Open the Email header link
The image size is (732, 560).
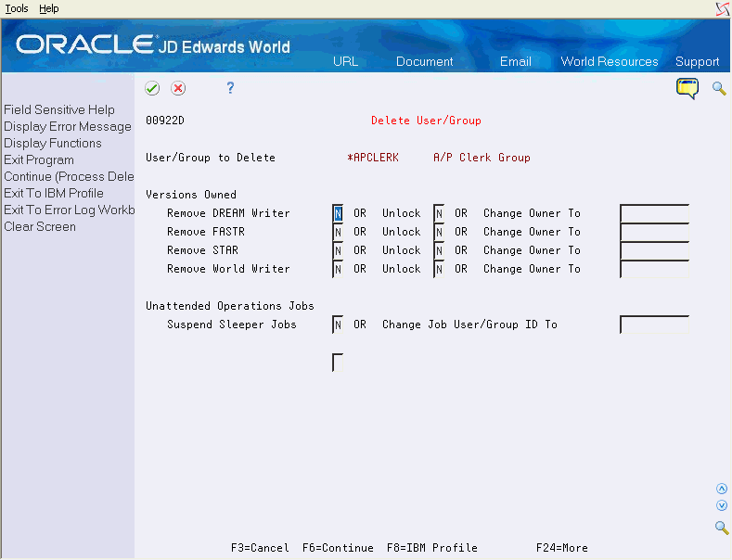pyautogui.click(x=516, y=61)
